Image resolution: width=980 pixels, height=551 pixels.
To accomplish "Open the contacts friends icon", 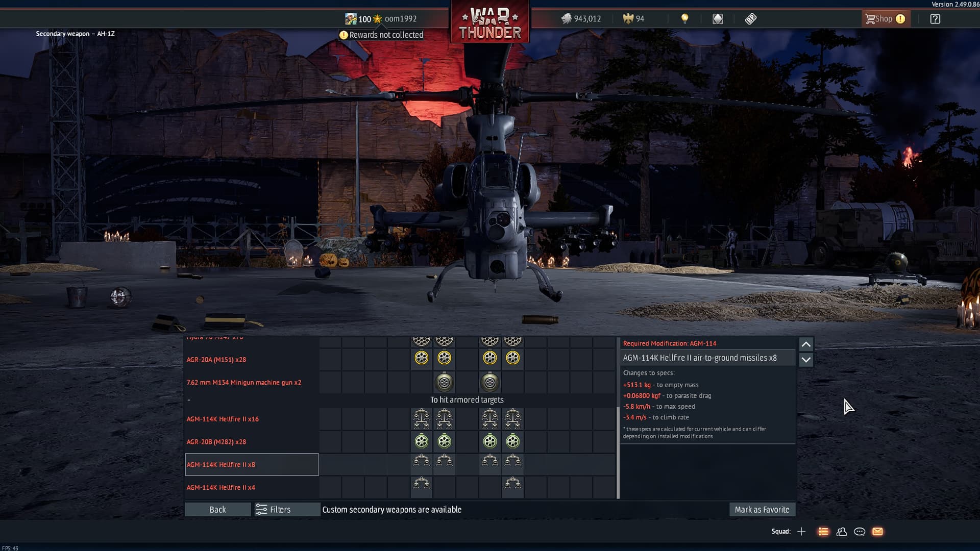I will point(842,532).
